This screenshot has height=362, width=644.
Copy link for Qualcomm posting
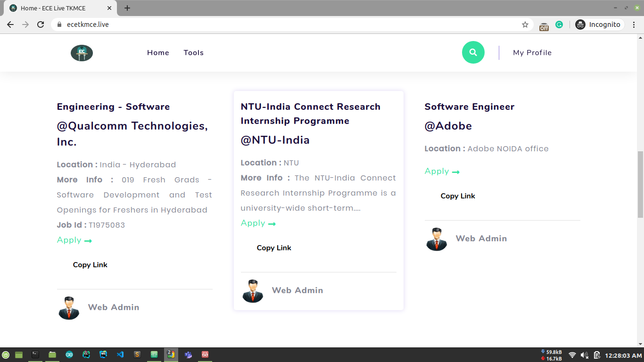90,265
